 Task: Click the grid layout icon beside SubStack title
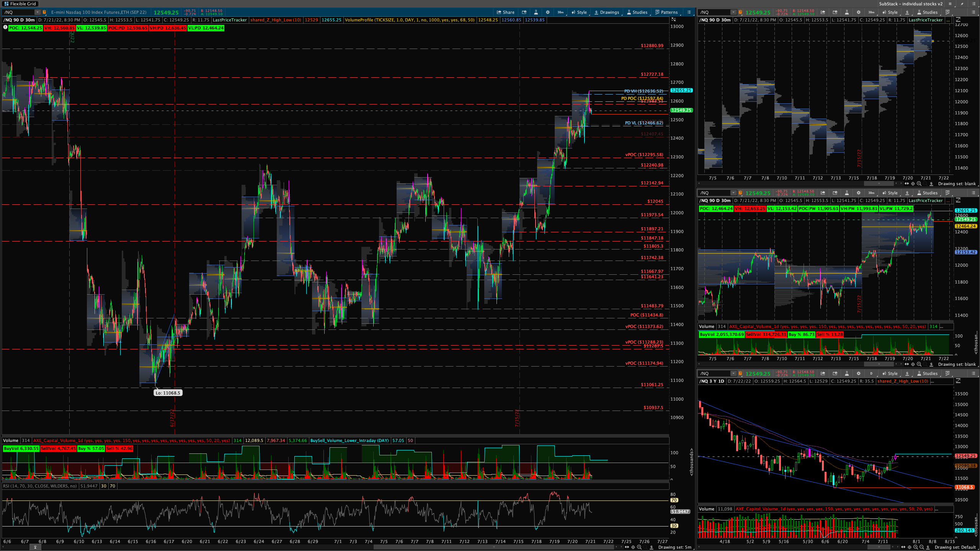[x=950, y=4]
